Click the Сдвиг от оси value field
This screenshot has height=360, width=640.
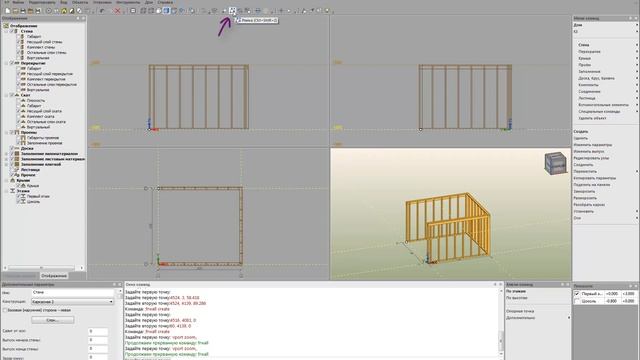tap(98, 331)
